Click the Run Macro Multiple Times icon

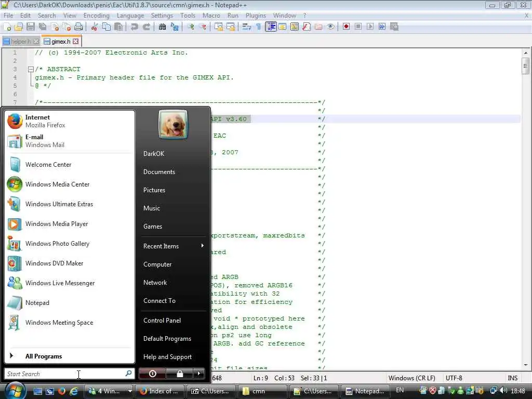coord(382,27)
